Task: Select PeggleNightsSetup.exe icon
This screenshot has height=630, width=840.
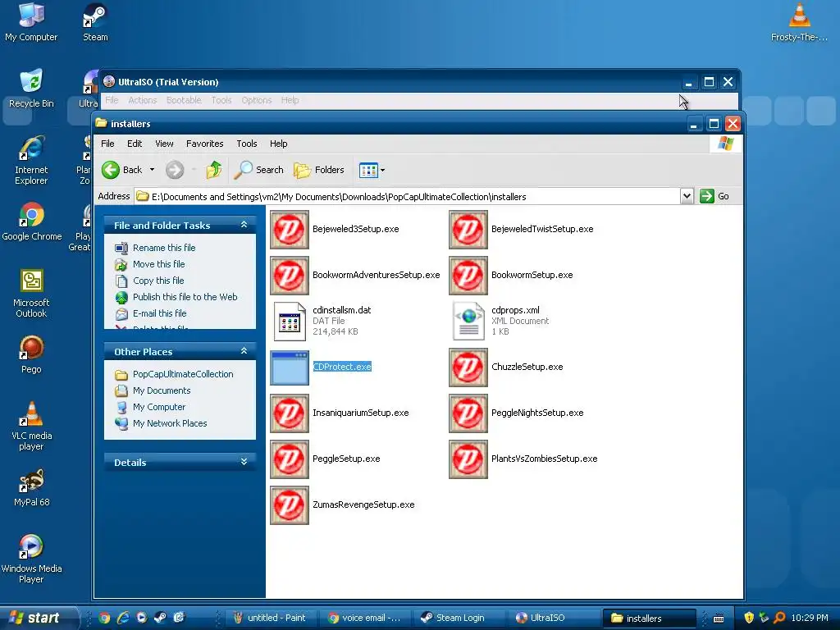Action: pos(468,413)
